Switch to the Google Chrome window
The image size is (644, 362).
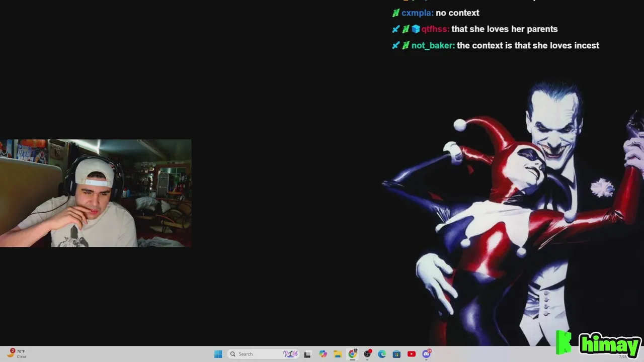click(x=353, y=354)
